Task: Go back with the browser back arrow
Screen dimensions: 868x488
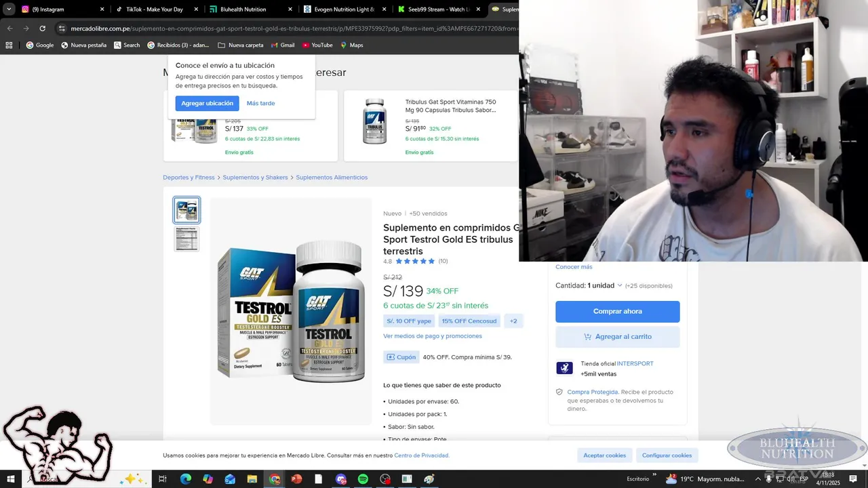Action: pos(9,28)
